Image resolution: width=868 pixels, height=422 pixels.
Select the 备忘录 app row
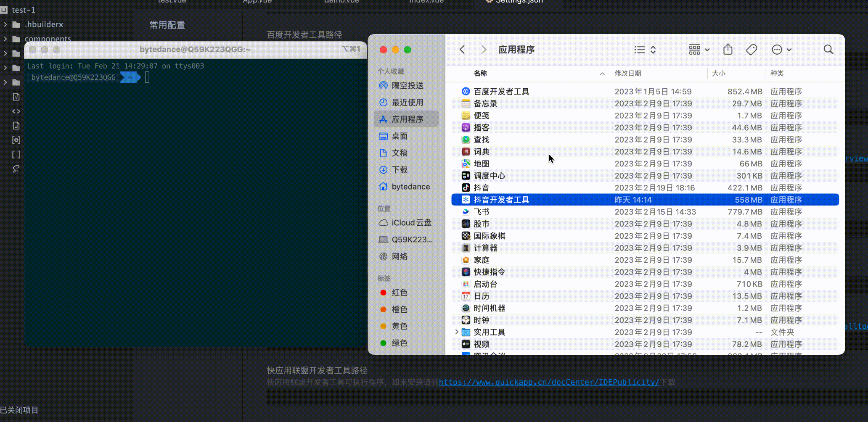(645, 103)
